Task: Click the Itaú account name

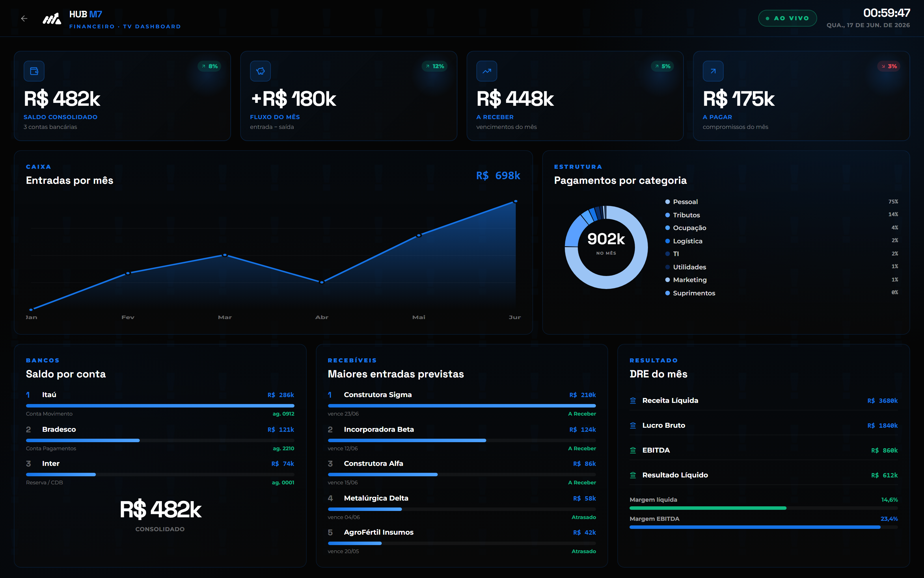Action: tap(49, 394)
